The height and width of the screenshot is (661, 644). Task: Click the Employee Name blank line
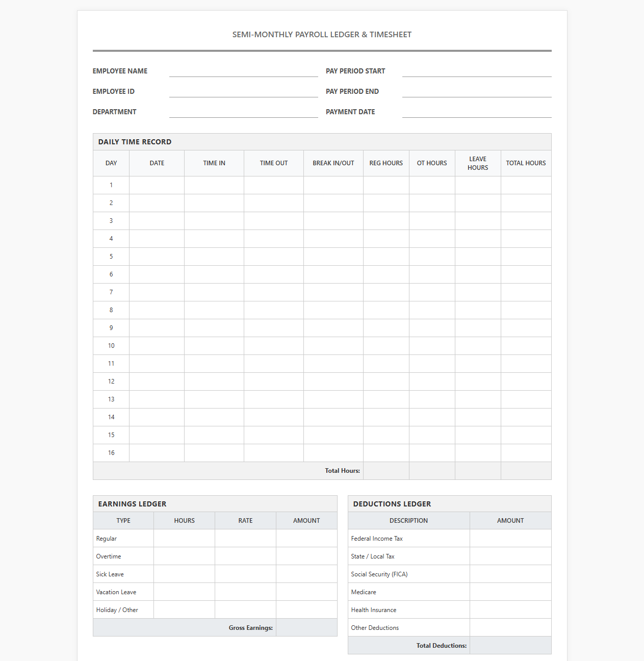pos(243,71)
